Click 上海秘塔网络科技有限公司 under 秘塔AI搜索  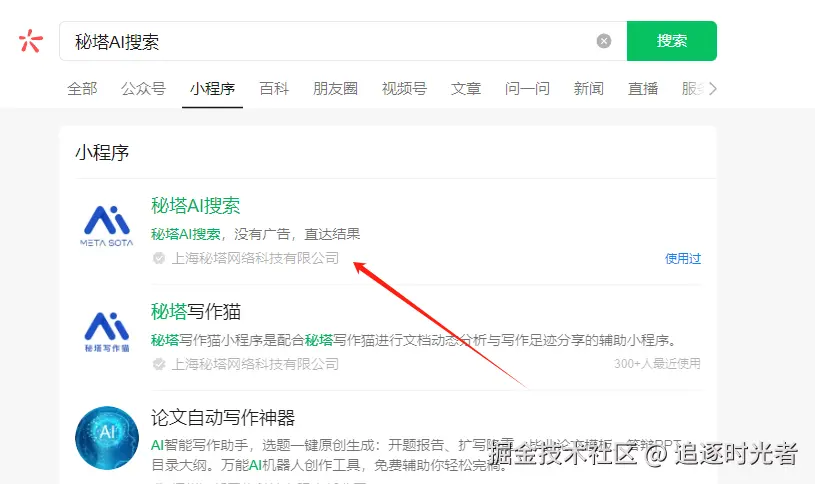[255, 258]
